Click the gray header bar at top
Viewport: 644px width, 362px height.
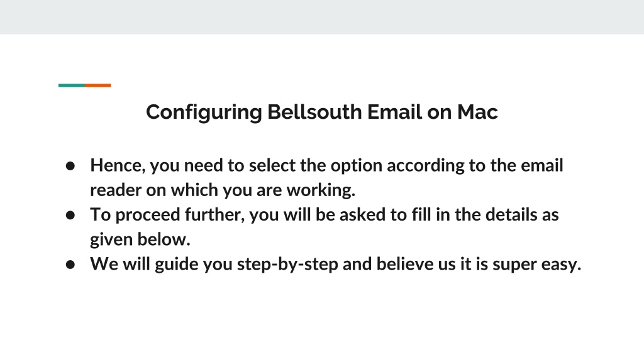coord(322,17)
